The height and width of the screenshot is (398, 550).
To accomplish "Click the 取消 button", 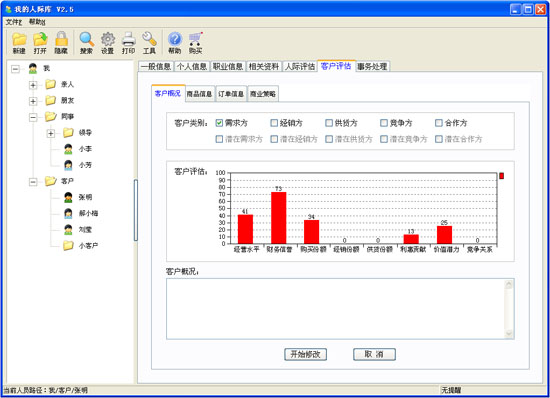I will pyautogui.click(x=374, y=354).
